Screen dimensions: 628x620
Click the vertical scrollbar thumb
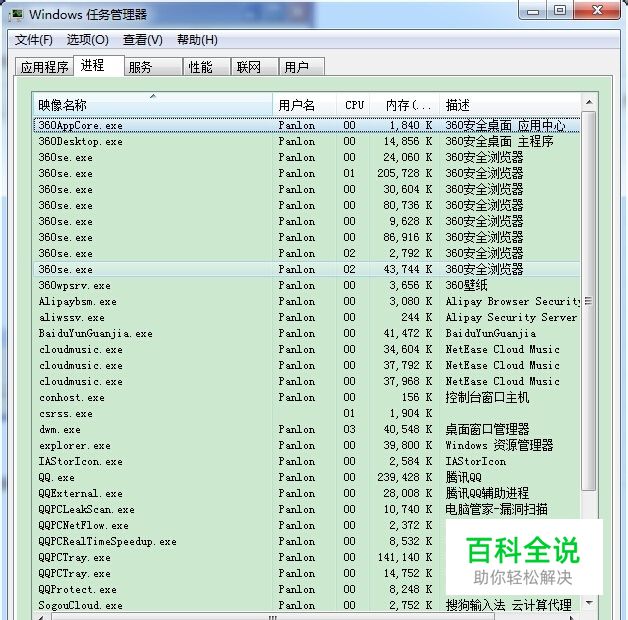[x=589, y=301]
